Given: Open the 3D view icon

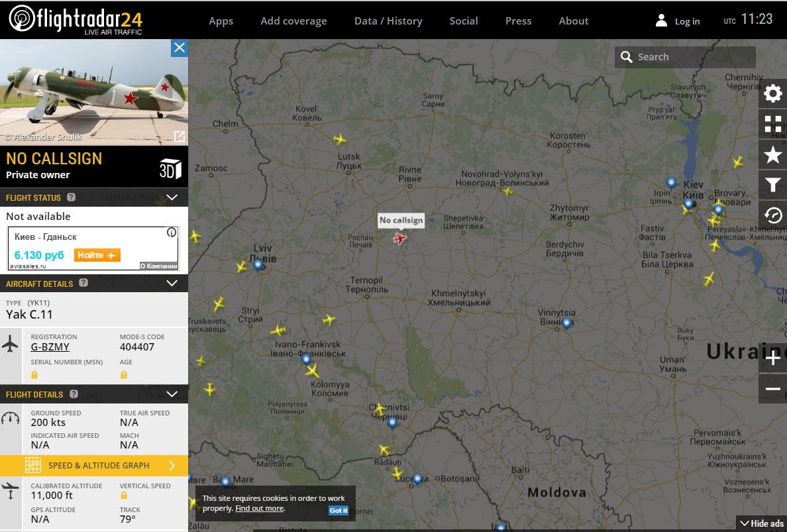Looking at the screenshot, I should click(x=170, y=168).
